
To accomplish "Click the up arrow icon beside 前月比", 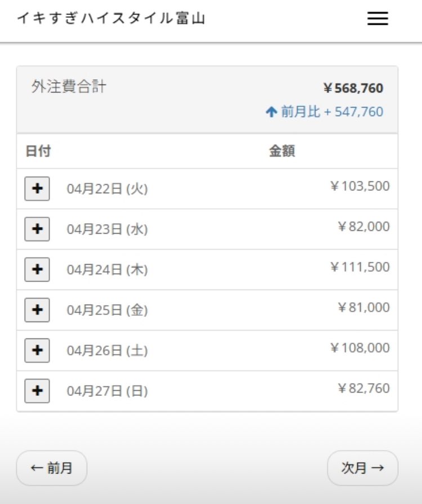I will coord(272,112).
